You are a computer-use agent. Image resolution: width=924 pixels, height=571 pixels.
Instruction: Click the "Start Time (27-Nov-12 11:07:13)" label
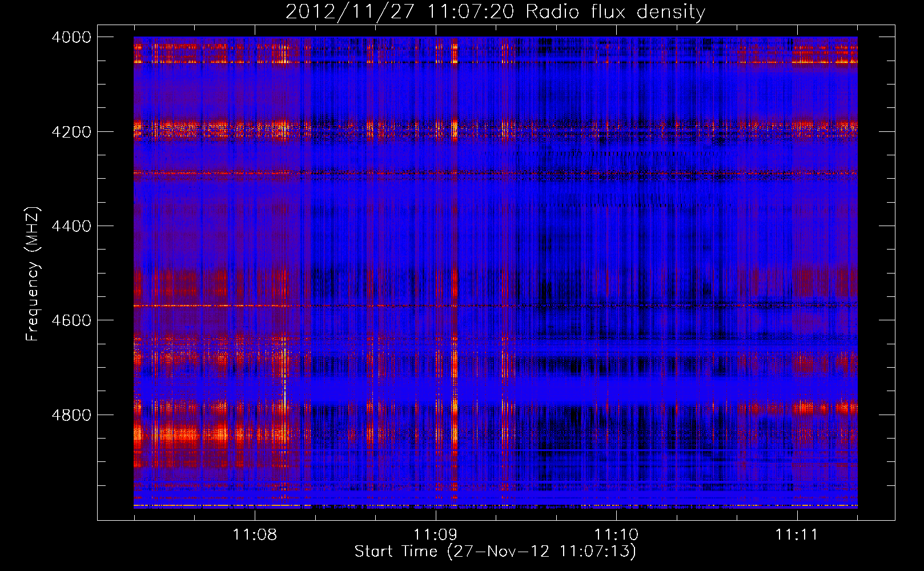click(x=495, y=552)
